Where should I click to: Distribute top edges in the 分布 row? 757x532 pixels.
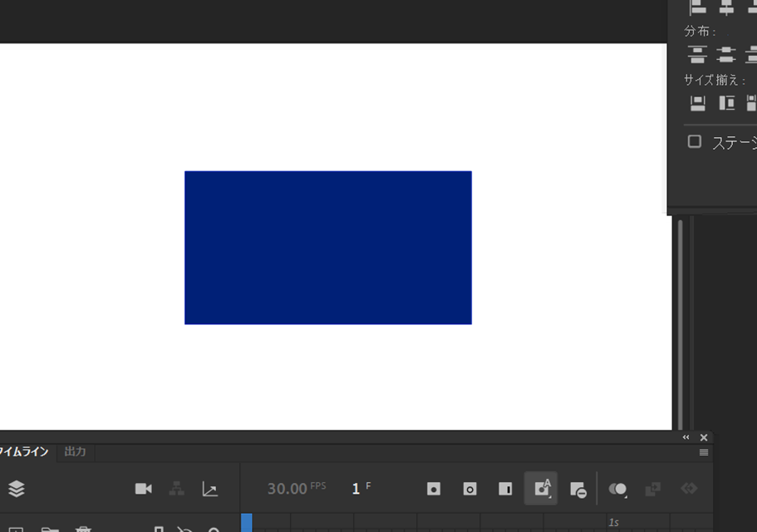tap(697, 54)
